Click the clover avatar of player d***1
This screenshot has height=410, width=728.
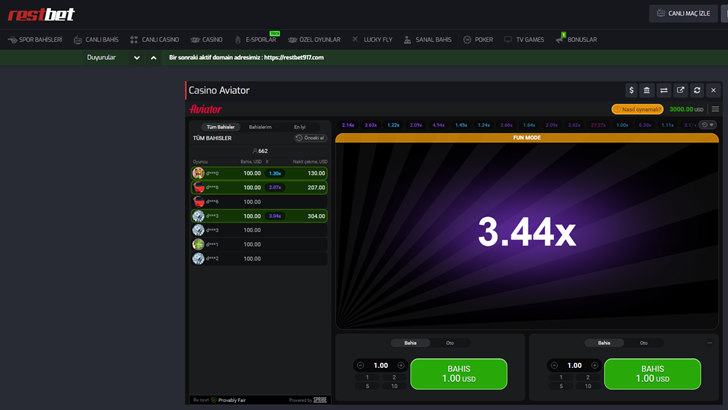coord(198,244)
